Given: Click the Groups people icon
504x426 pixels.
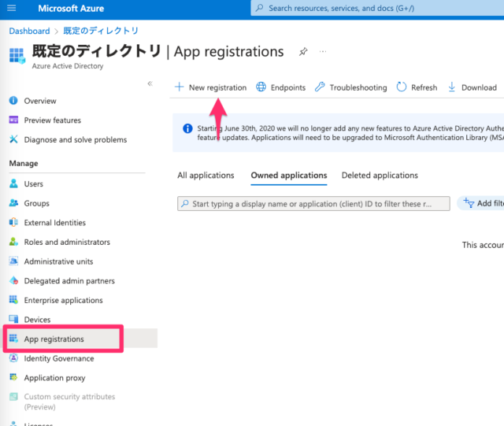Looking at the screenshot, I should click(x=13, y=203).
